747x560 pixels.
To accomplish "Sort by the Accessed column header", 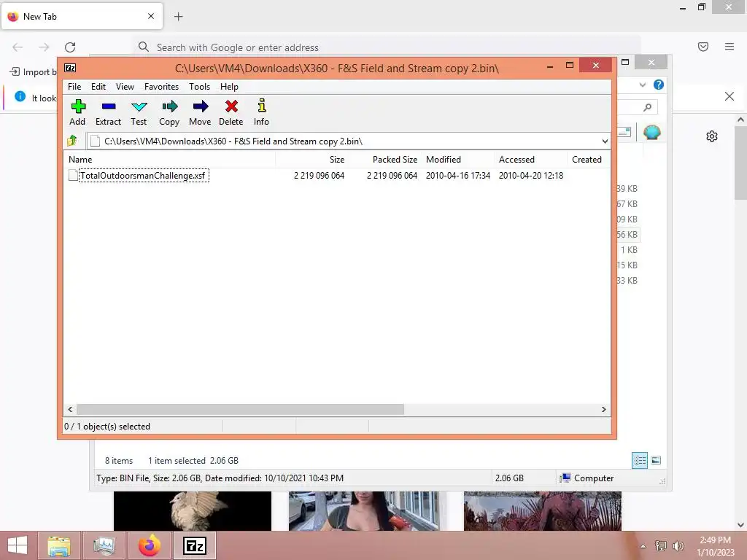I will click(530, 160).
